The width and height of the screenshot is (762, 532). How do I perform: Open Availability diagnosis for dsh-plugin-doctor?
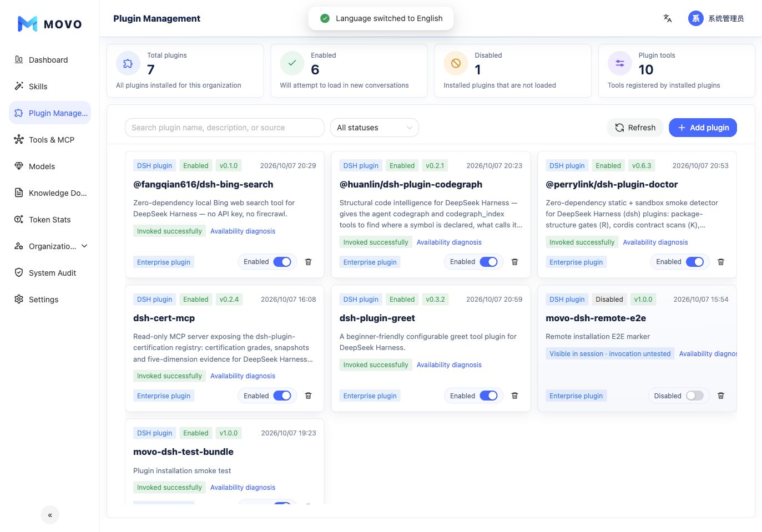tap(655, 242)
